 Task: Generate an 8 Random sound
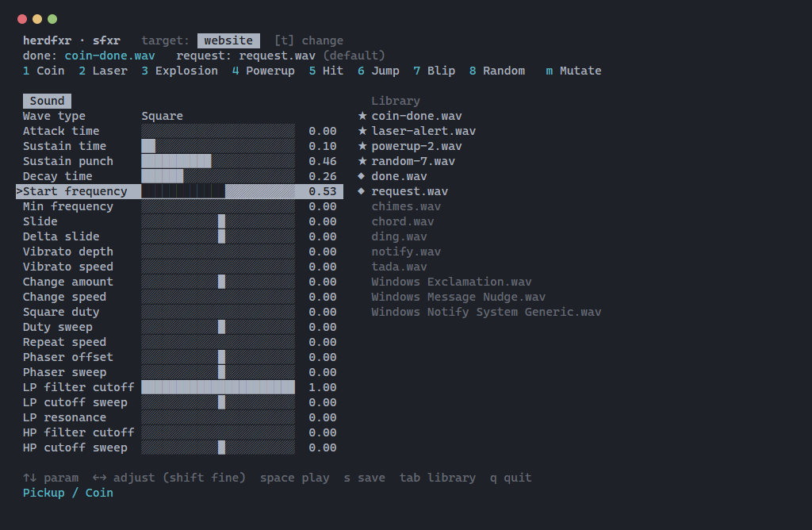pos(496,71)
